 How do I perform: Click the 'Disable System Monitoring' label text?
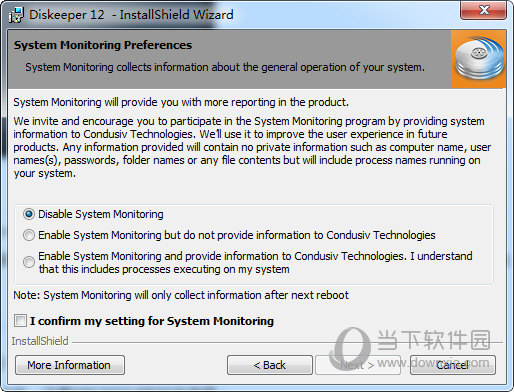(x=101, y=214)
